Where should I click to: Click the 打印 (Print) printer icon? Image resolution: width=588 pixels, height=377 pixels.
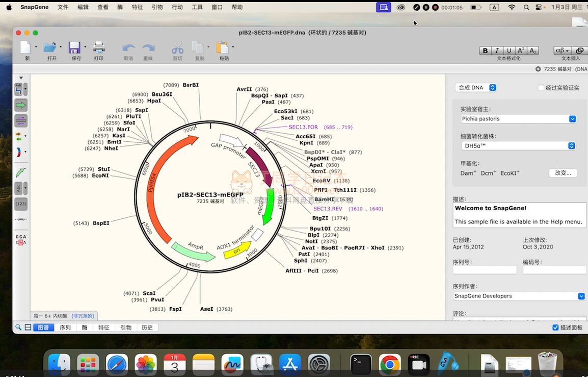pos(98,48)
